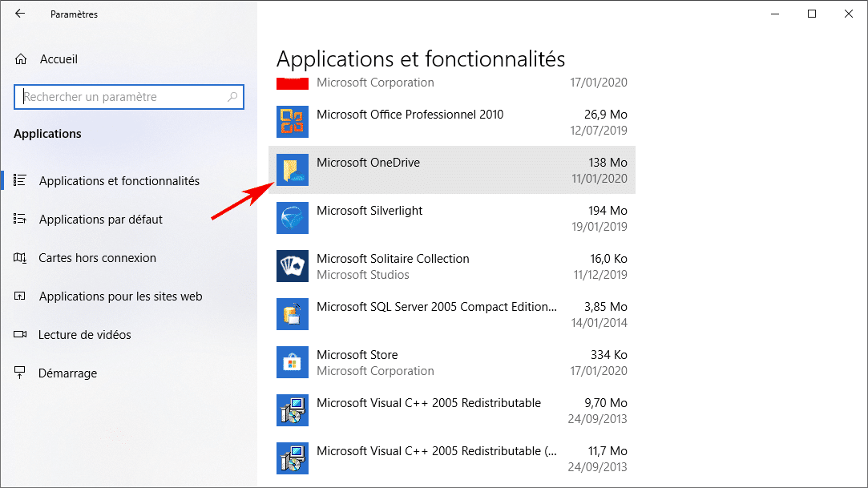Close the Paramètres window

point(849,14)
